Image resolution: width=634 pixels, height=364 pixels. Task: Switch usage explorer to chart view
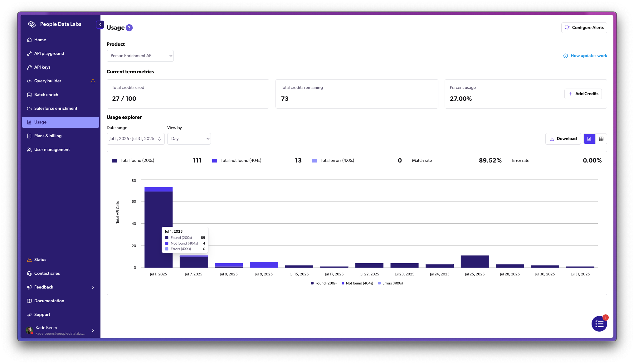(589, 138)
